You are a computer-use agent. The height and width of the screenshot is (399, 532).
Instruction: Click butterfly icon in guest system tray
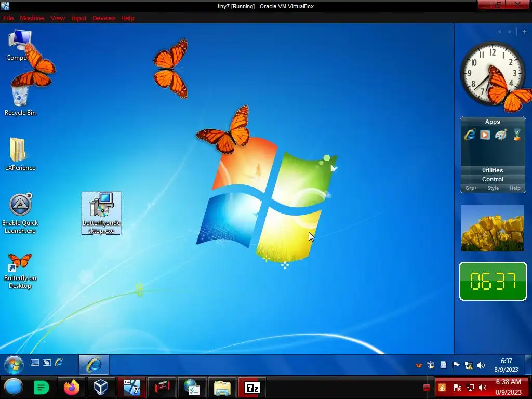click(x=419, y=365)
